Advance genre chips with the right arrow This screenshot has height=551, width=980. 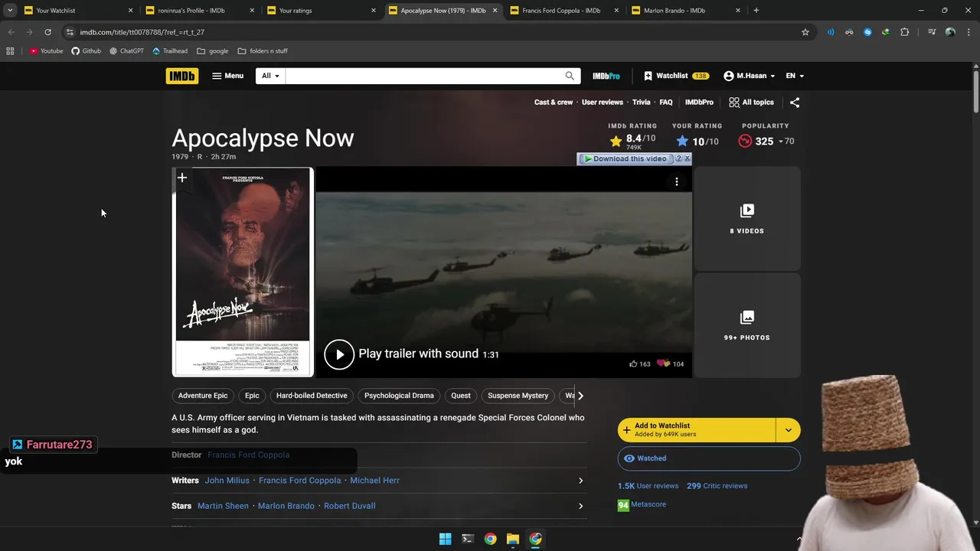point(580,396)
